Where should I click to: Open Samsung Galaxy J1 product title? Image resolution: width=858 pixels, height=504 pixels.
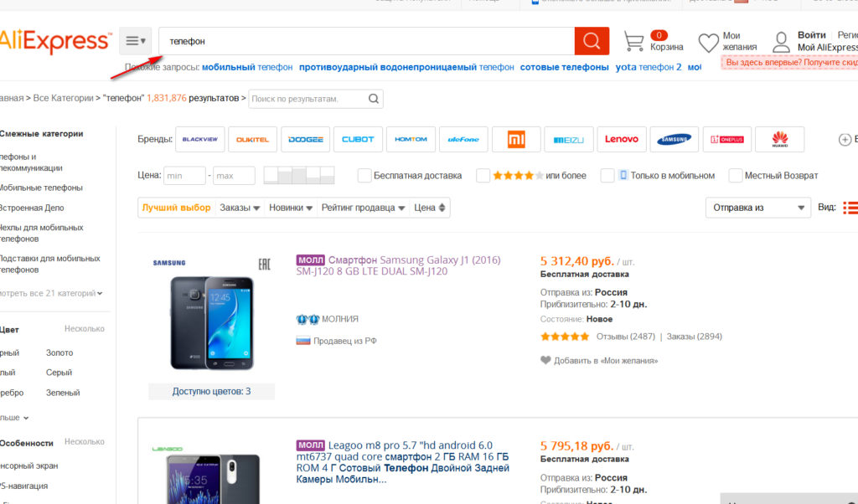coord(398,265)
